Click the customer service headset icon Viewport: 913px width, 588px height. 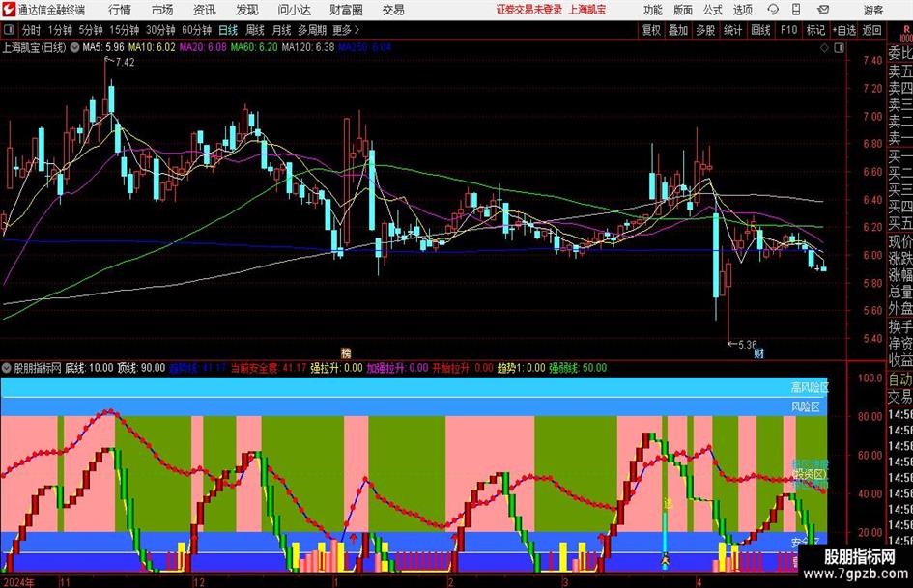pos(773,10)
